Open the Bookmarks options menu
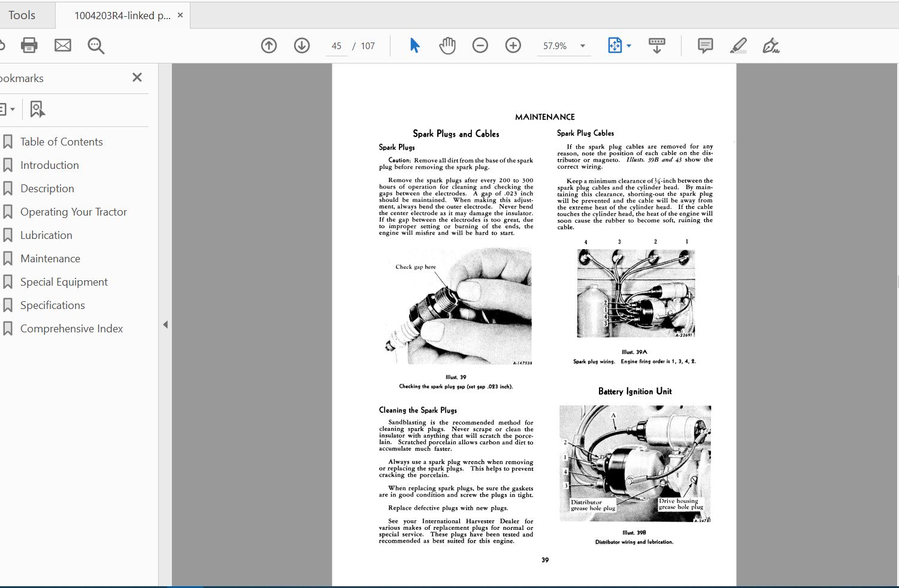899x588 pixels. coord(7,108)
